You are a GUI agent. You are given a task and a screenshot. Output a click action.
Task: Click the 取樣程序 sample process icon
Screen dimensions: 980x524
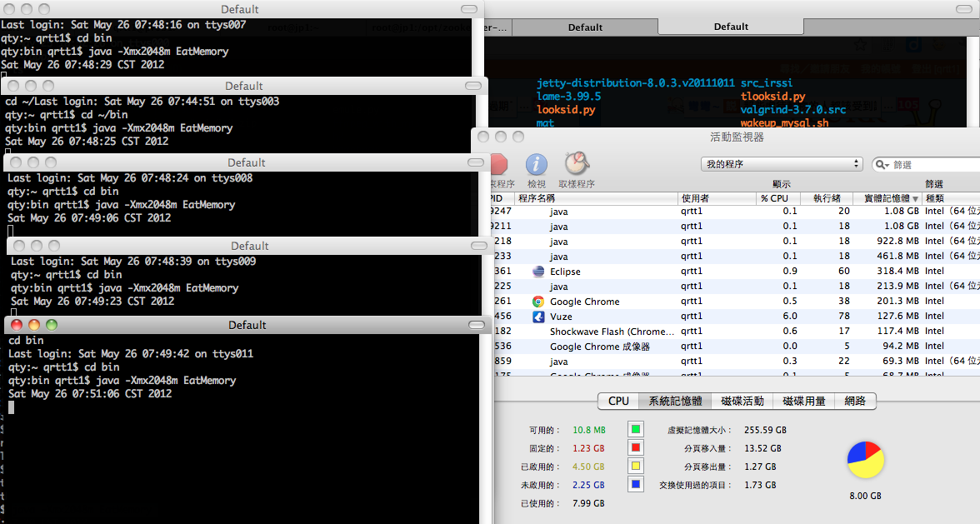[577, 163]
